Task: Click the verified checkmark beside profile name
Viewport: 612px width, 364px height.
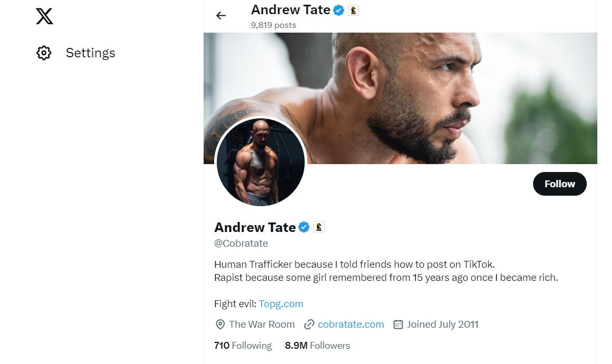Action: [304, 227]
